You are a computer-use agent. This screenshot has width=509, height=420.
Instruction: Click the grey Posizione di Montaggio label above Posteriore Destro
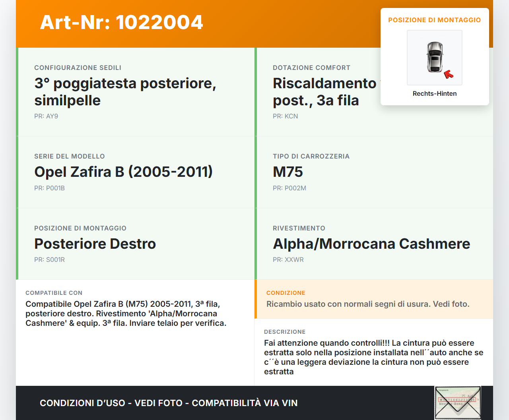(x=80, y=228)
